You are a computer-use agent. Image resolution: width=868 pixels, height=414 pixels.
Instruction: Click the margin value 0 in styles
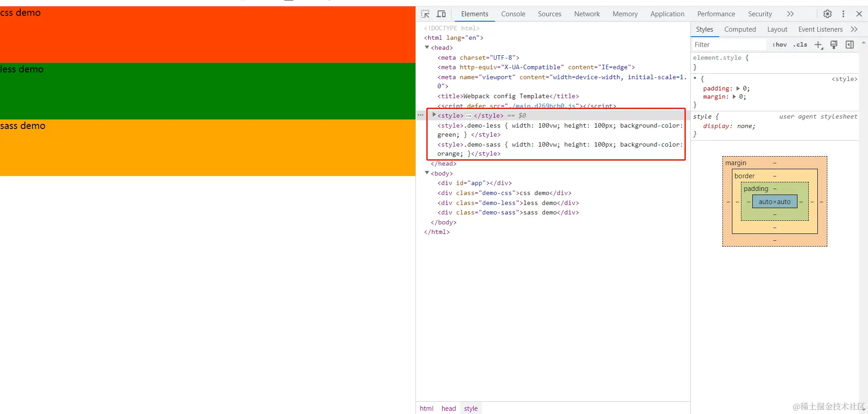[741, 97]
